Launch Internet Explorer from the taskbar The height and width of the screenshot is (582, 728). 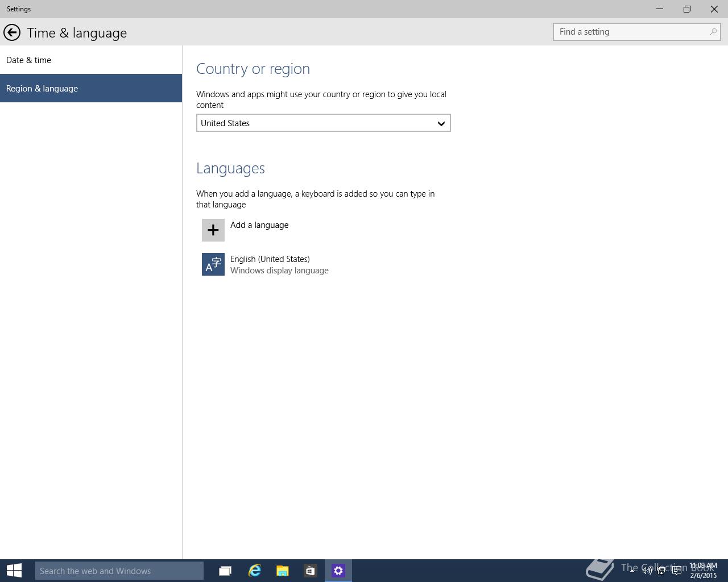254,571
